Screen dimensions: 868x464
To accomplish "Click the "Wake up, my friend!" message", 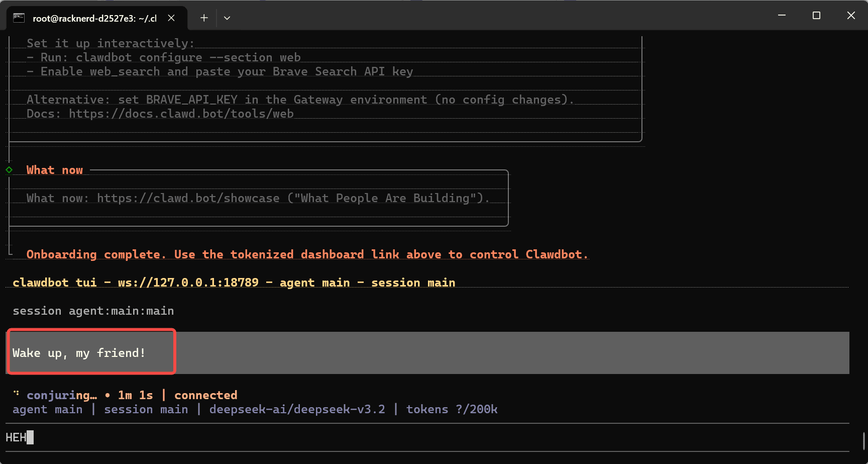I will point(79,353).
